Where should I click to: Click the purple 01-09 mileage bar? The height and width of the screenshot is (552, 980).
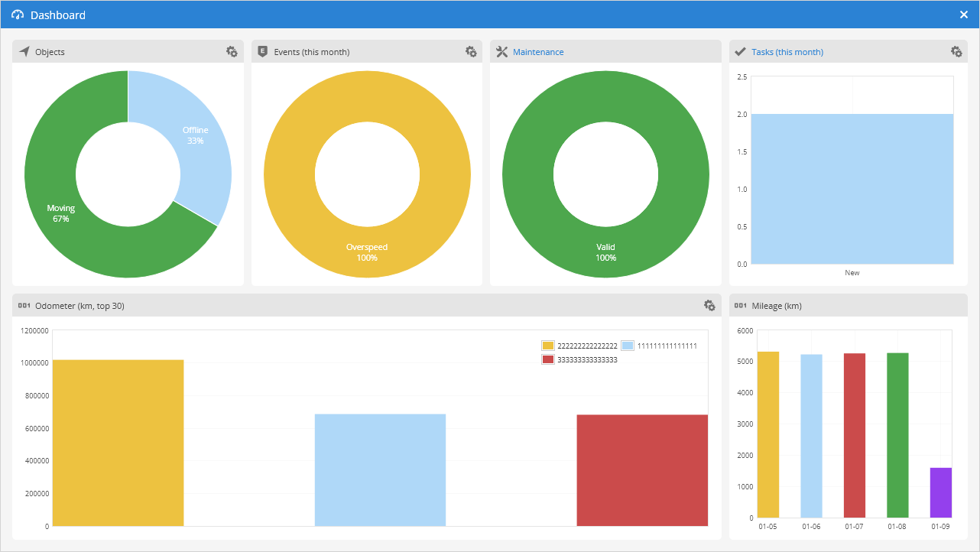pyautogui.click(x=941, y=493)
